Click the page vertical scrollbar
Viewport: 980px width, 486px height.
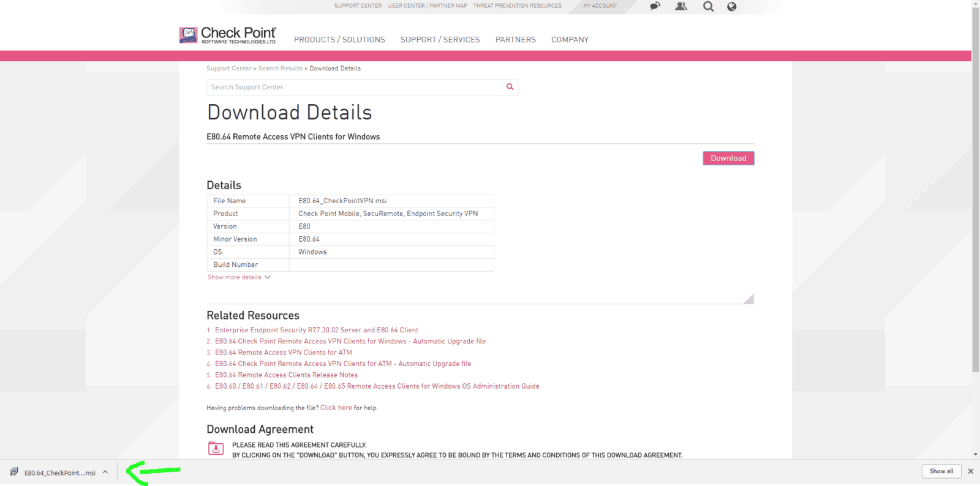coord(976,190)
